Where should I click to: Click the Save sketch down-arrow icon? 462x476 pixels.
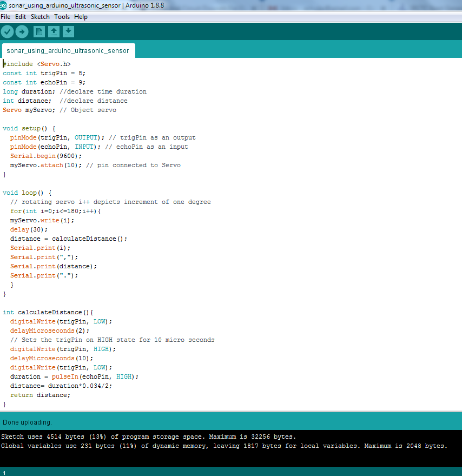pos(68,31)
